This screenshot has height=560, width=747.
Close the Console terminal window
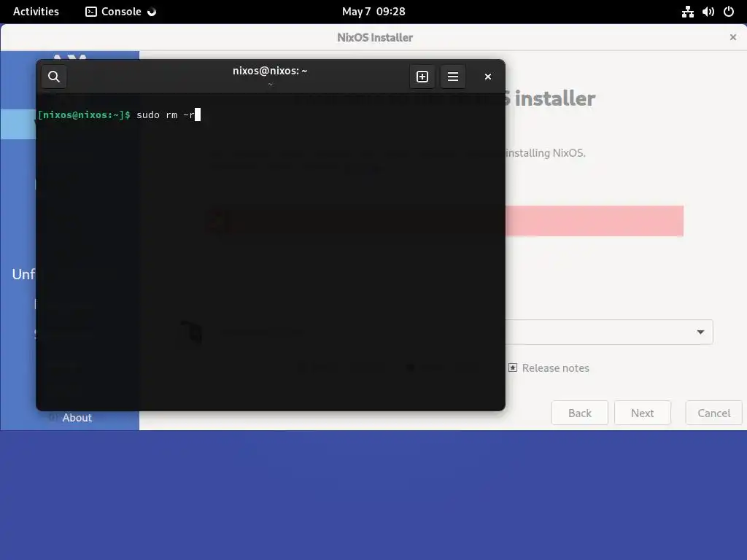[x=488, y=77]
